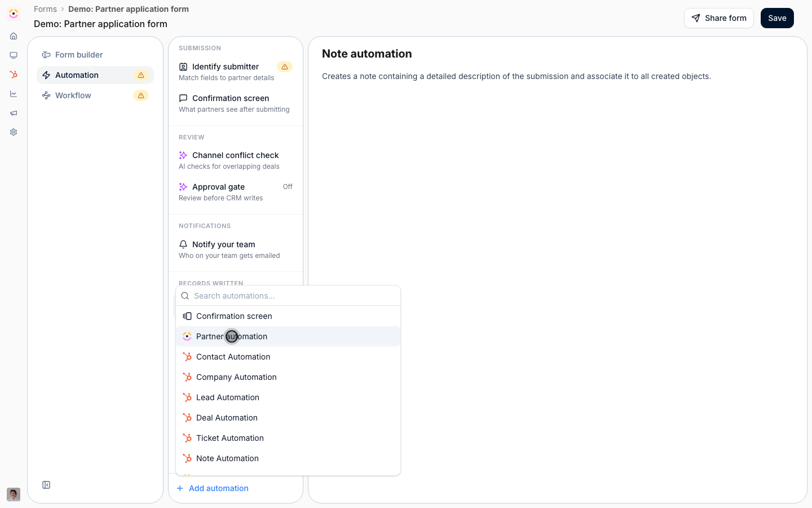
Task: Choose Deal Automation from the list
Action: (288, 418)
